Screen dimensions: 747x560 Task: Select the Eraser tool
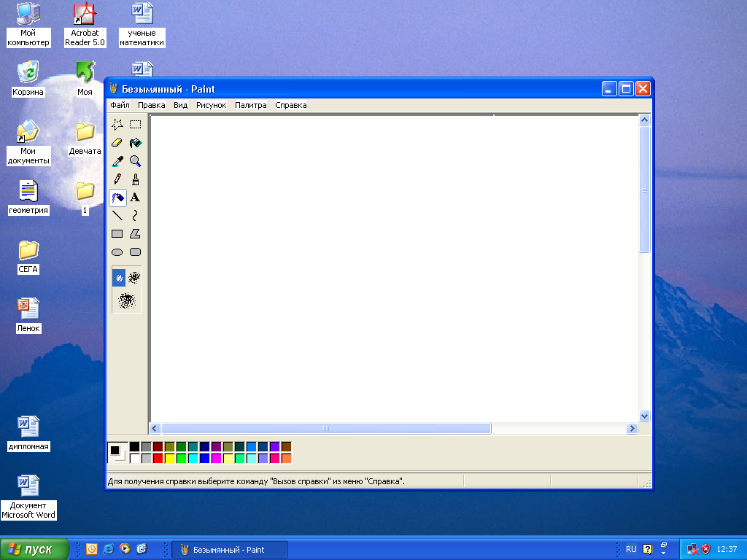pyautogui.click(x=117, y=143)
